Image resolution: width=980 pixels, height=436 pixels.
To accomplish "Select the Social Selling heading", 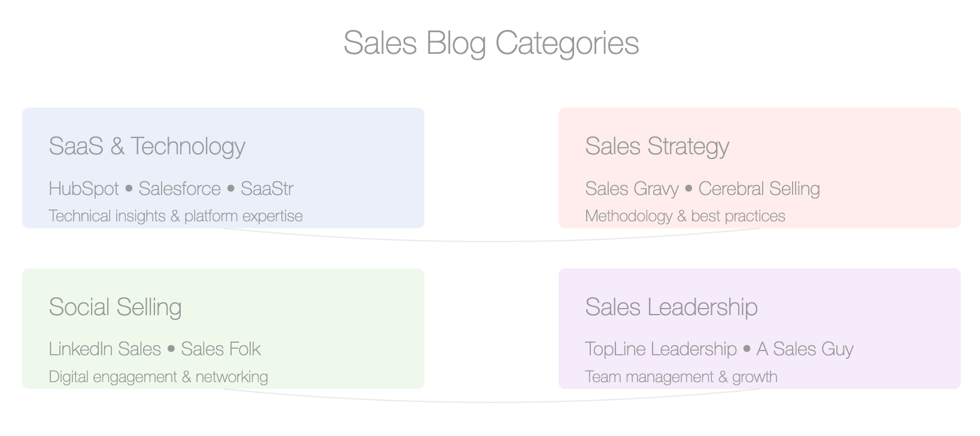I will click(x=115, y=307).
